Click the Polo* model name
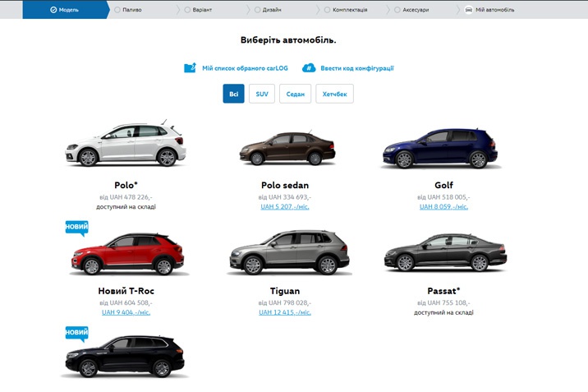The image size is (588, 392). [126, 185]
